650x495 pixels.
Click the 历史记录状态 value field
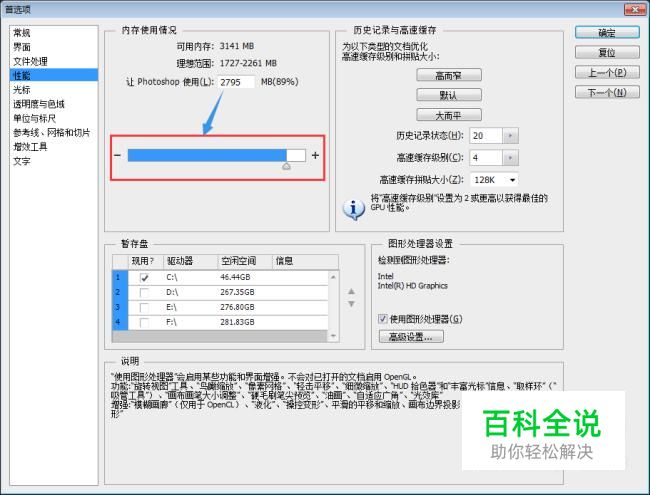(486, 136)
